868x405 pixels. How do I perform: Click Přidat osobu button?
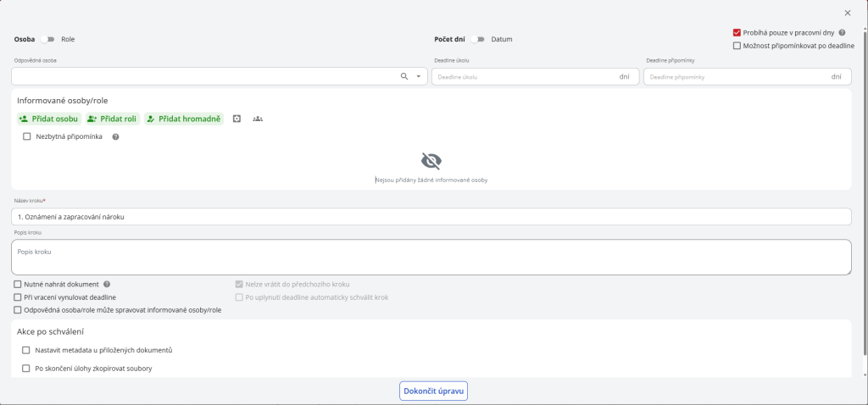coord(49,119)
